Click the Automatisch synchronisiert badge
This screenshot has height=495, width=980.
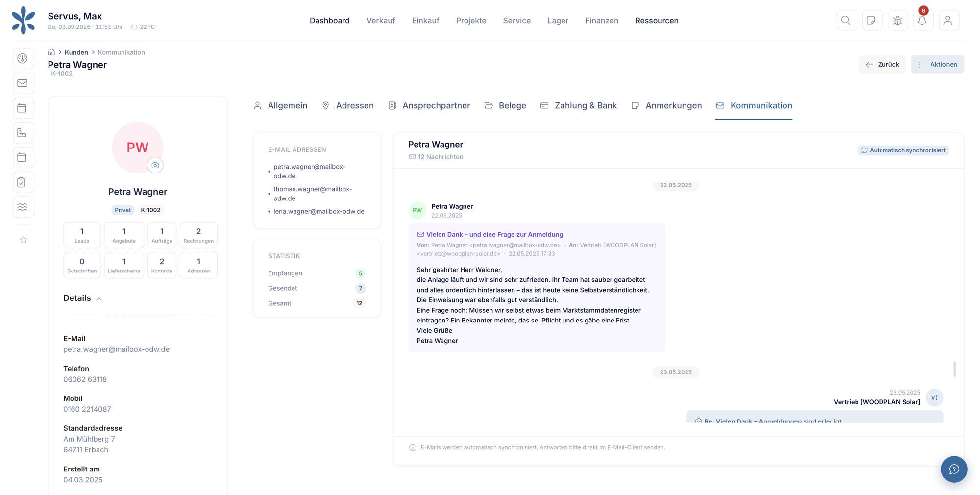pyautogui.click(x=903, y=150)
